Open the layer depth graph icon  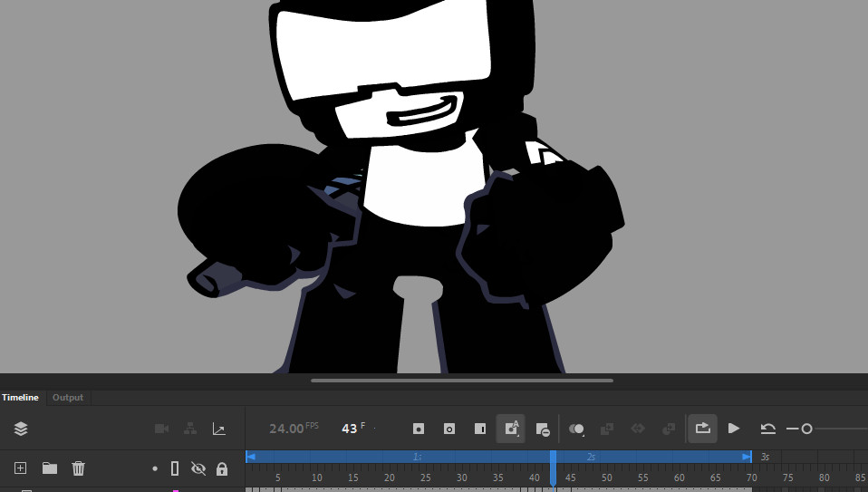[x=218, y=429]
